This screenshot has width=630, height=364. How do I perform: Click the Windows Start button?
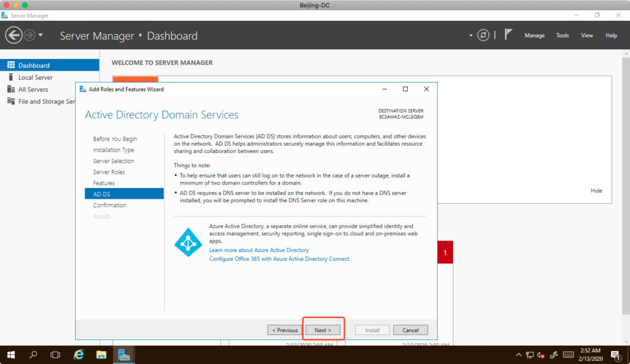click(10, 355)
